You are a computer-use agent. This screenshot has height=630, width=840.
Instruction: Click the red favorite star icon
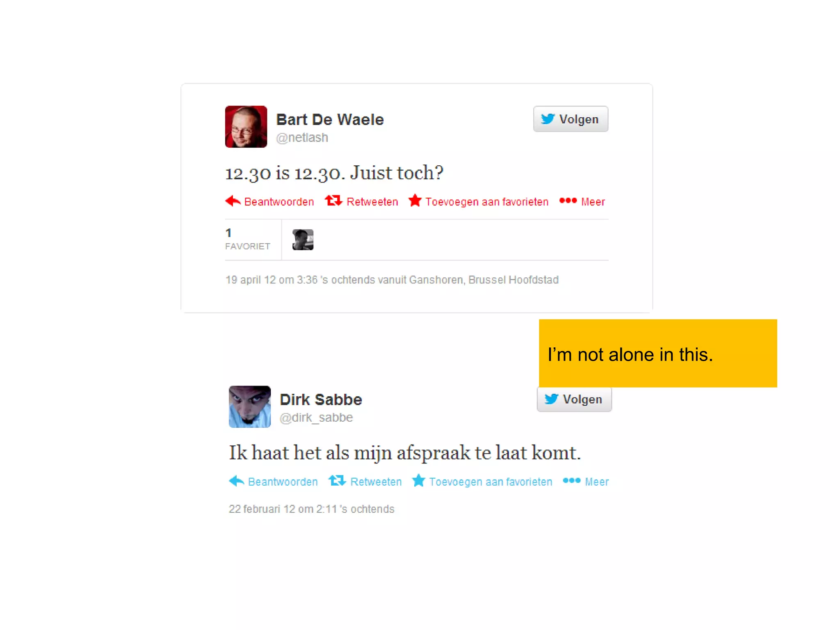coord(415,201)
